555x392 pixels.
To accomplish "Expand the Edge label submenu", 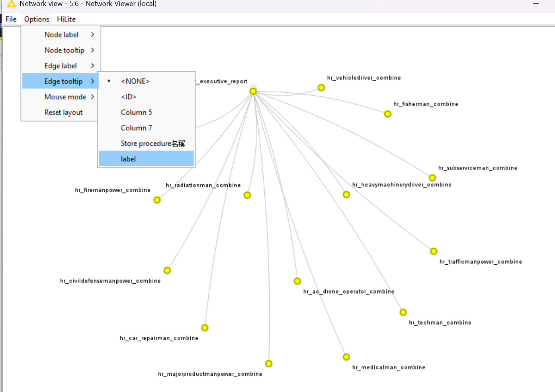I will point(61,66).
